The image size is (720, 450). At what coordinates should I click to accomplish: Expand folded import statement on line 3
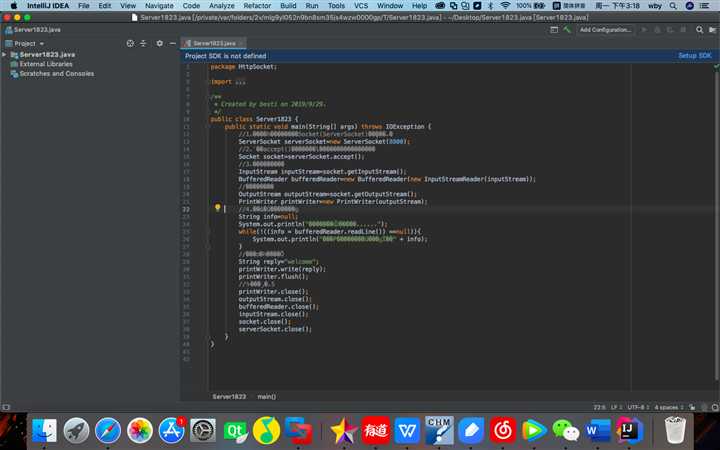240,82
